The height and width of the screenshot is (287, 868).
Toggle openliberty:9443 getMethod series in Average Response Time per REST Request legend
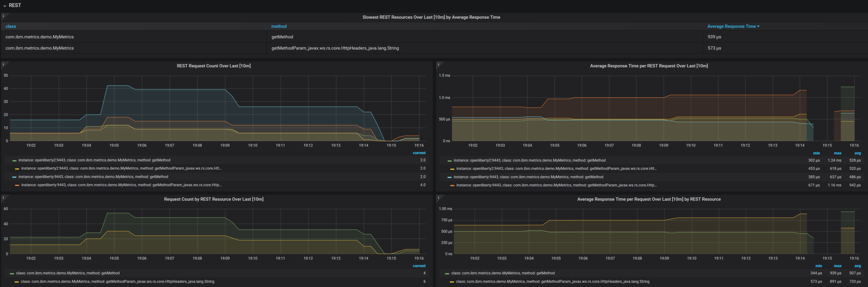click(528, 177)
